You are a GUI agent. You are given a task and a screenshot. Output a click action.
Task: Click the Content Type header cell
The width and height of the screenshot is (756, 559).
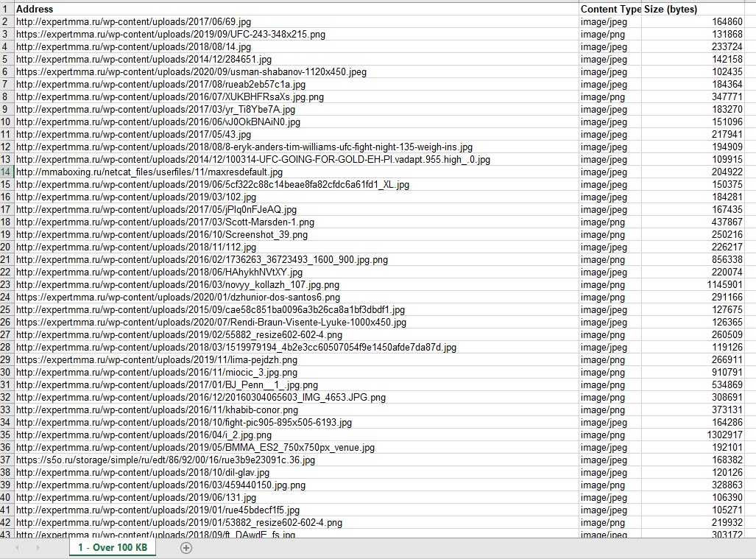[x=610, y=10]
